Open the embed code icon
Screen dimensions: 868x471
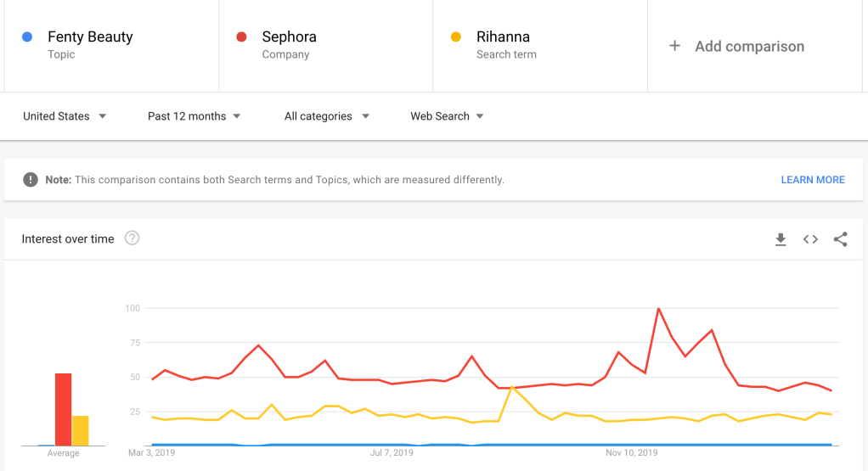coord(810,240)
